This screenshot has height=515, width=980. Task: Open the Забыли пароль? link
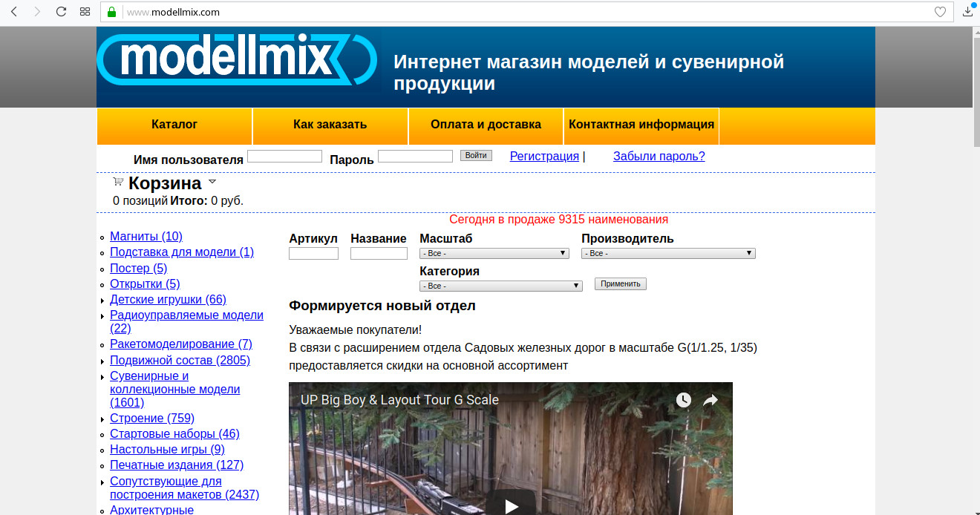[659, 156]
